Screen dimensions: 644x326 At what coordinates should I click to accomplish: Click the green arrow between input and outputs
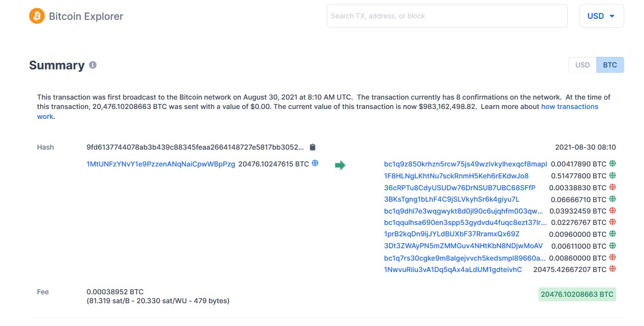[x=340, y=165]
